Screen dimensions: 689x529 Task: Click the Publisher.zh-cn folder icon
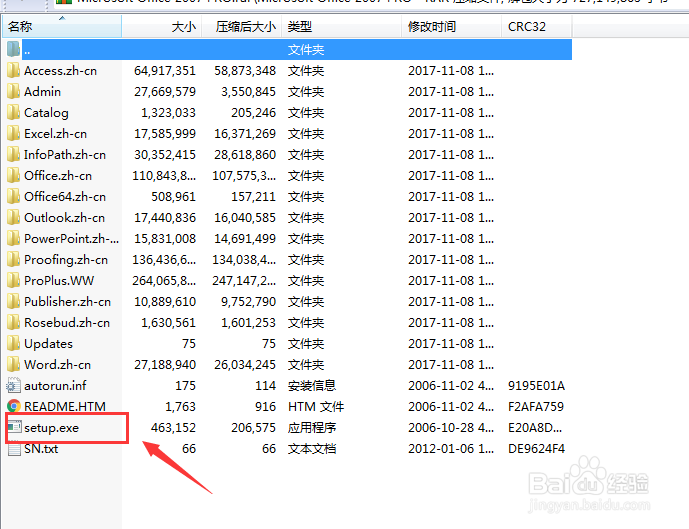pyautogui.click(x=14, y=301)
